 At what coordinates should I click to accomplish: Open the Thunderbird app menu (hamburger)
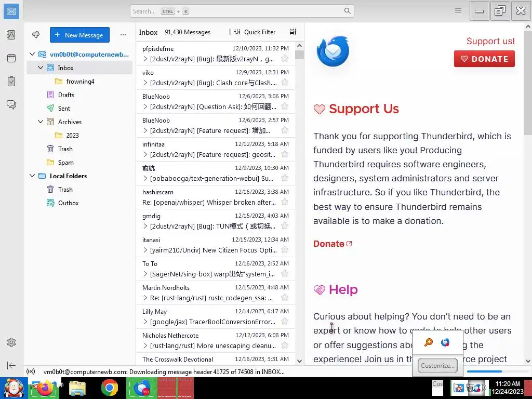(458, 11)
